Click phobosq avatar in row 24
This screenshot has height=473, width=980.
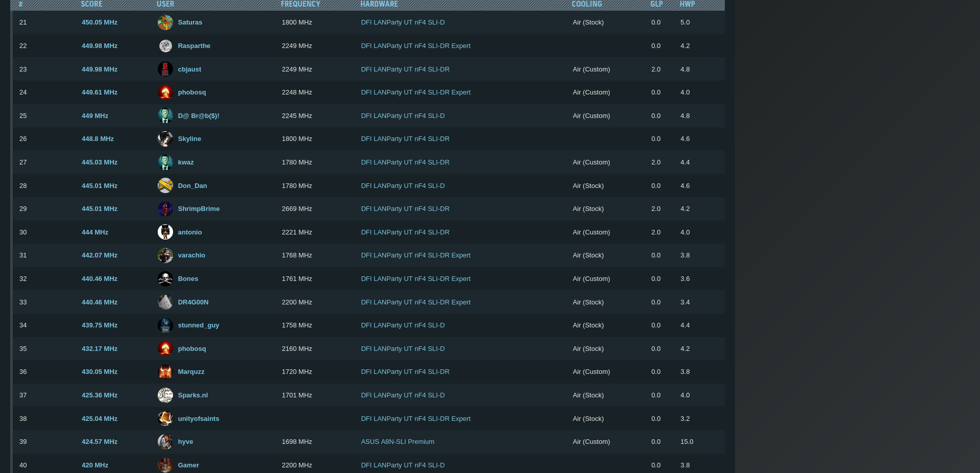(165, 92)
